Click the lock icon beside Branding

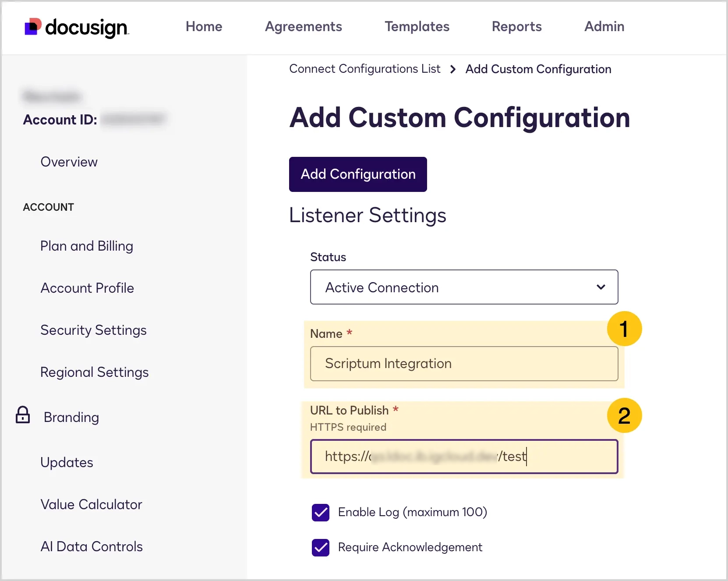[x=23, y=414]
